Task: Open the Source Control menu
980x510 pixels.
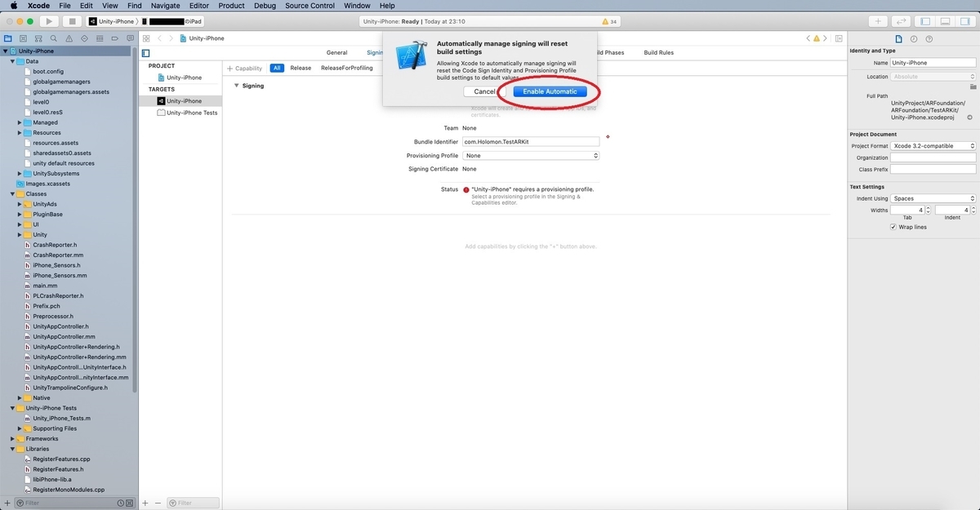Action: (310, 6)
